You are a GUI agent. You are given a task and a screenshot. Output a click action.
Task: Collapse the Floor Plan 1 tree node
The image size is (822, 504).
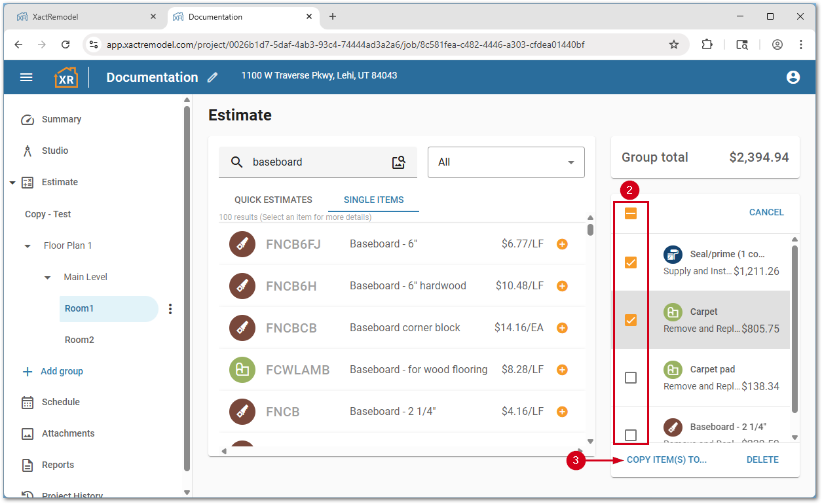pos(28,246)
